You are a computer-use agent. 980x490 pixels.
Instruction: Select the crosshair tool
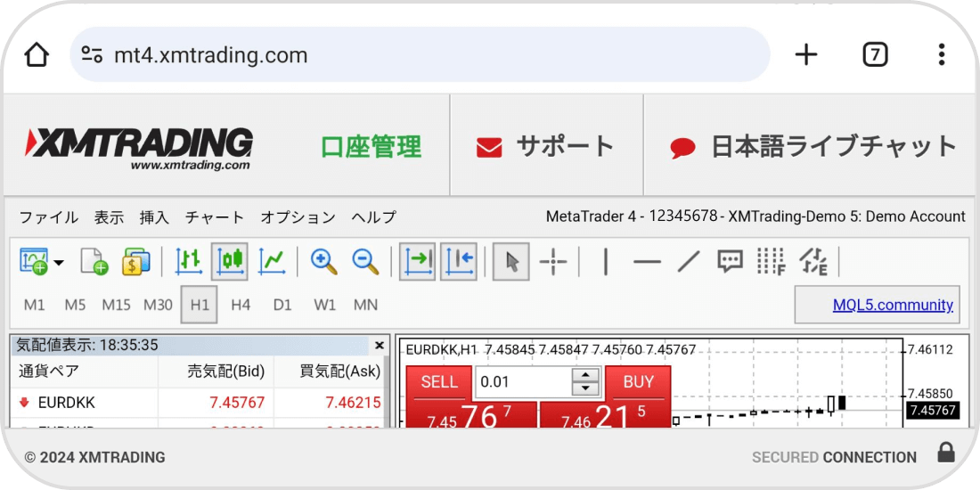point(553,261)
